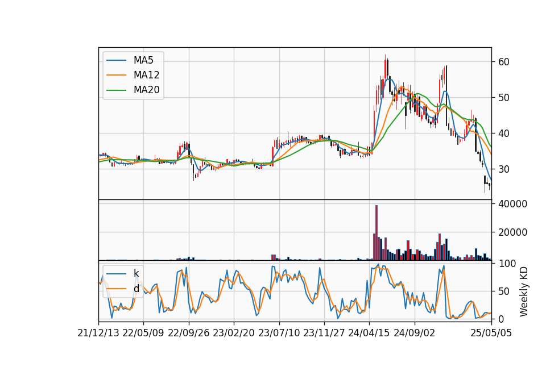Click the MA5 legend label
Viewport: 546px width, 392px height.
(x=143, y=60)
